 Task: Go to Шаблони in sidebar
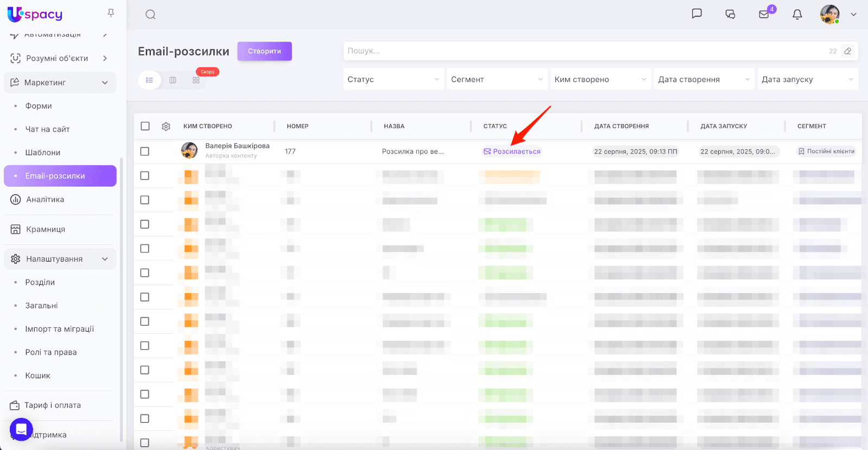coord(43,153)
